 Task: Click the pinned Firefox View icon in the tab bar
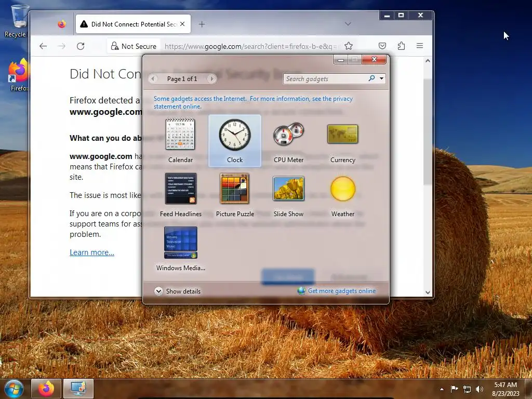(62, 24)
